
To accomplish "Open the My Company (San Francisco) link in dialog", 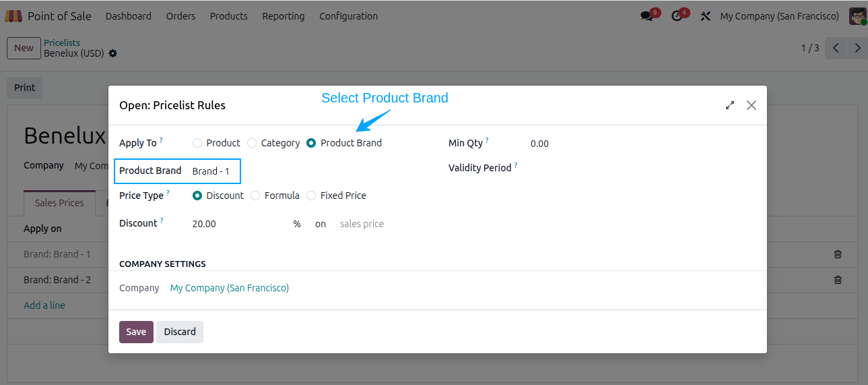I will (x=230, y=288).
